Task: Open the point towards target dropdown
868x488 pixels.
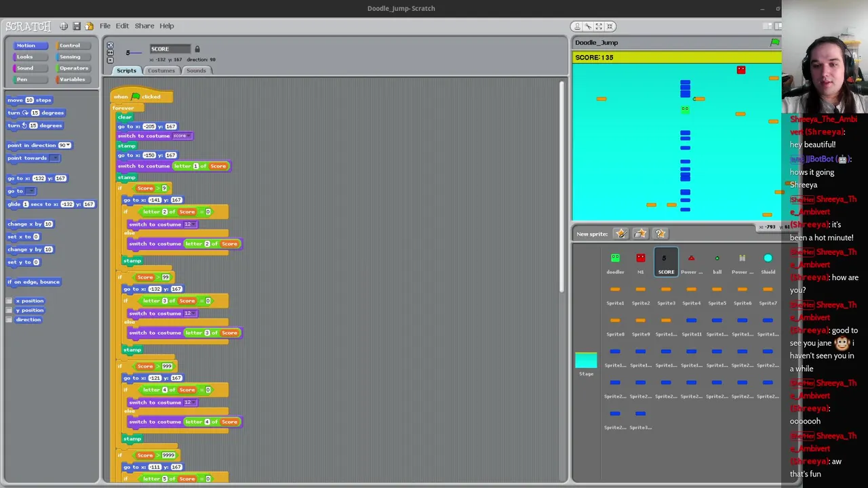Action: point(54,158)
